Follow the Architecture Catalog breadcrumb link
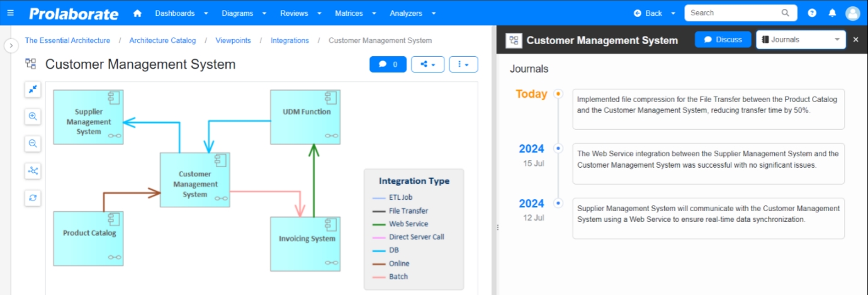 (x=162, y=40)
